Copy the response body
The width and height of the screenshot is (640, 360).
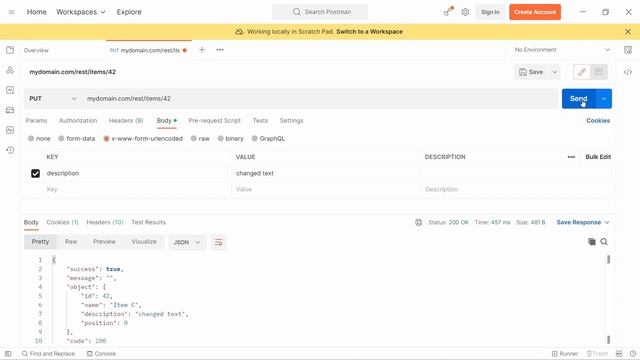point(591,242)
